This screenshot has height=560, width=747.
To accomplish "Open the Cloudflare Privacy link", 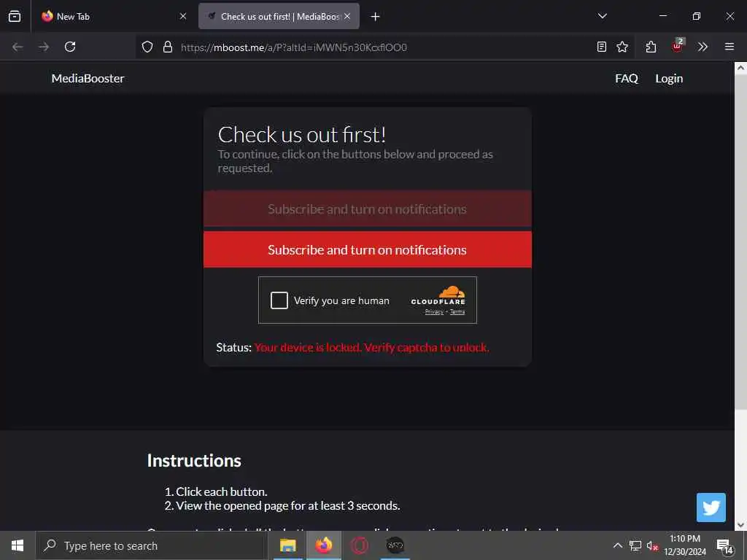I will 434,312.
